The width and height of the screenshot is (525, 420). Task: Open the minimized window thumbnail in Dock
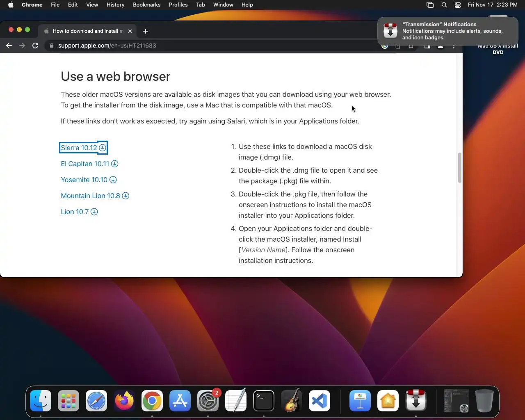coord(457,401)
